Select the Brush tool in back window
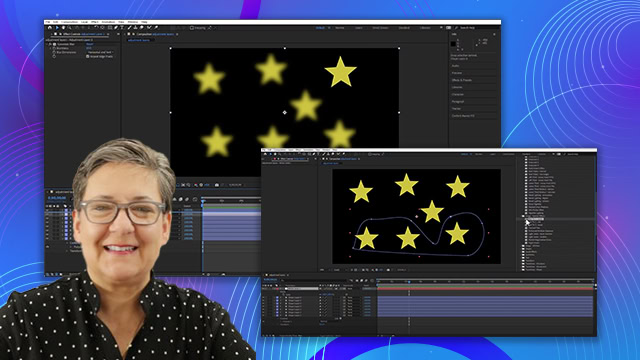 point(129,28)
